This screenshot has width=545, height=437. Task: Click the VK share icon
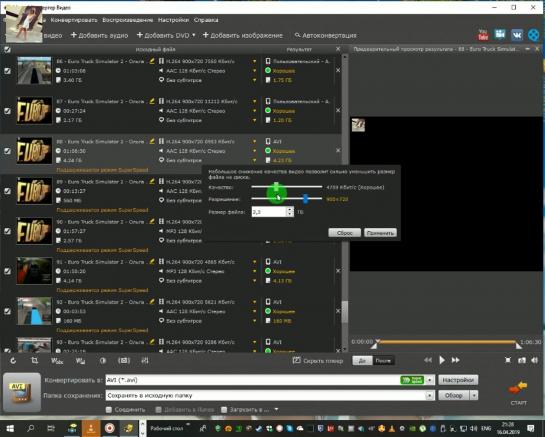517,35
